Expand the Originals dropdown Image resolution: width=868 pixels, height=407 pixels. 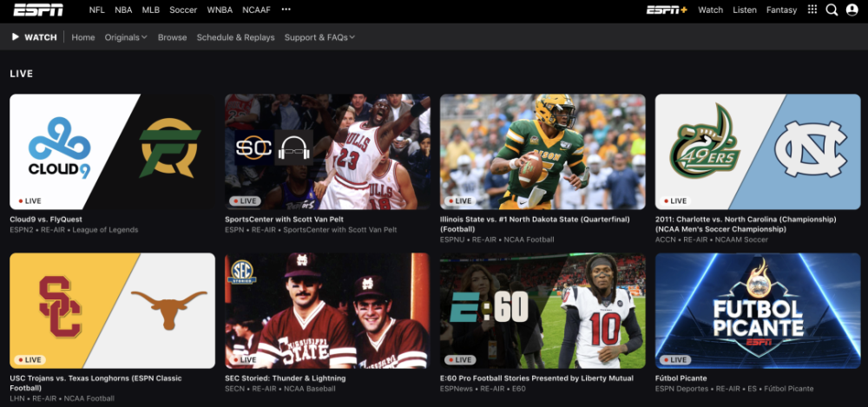pos(126,37)
